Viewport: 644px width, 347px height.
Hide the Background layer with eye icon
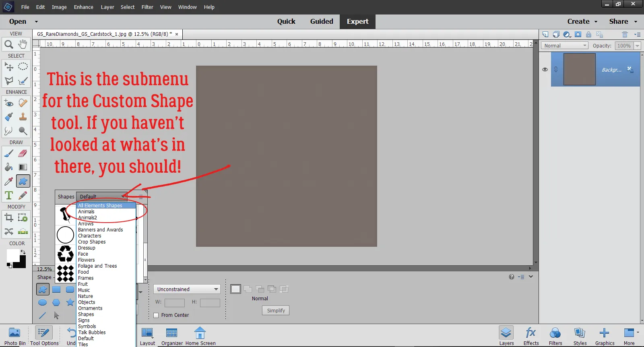(x=545, y=70)
